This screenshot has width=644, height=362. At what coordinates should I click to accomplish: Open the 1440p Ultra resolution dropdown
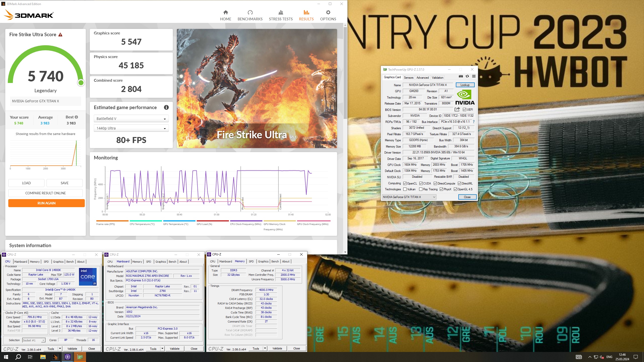[x=131, y=128]
